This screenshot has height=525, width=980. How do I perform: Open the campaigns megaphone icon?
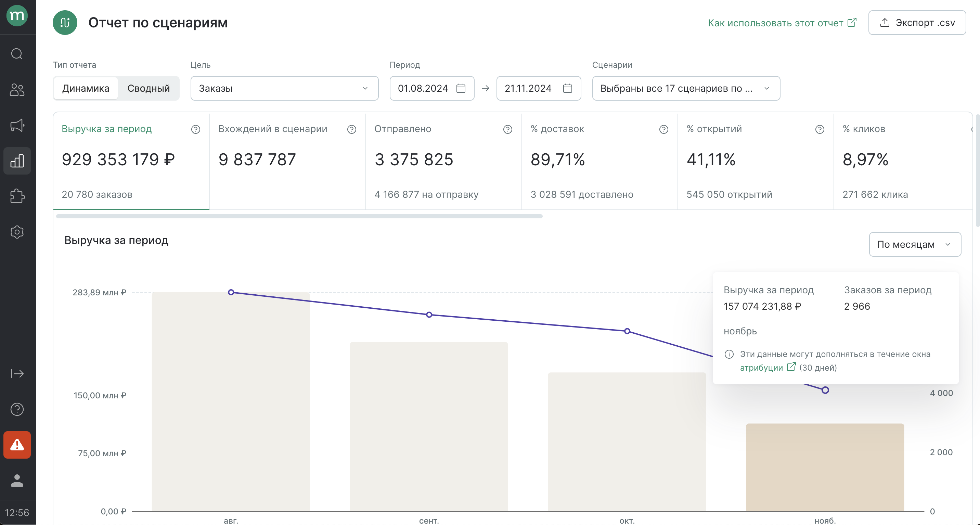tap(17, 125)
